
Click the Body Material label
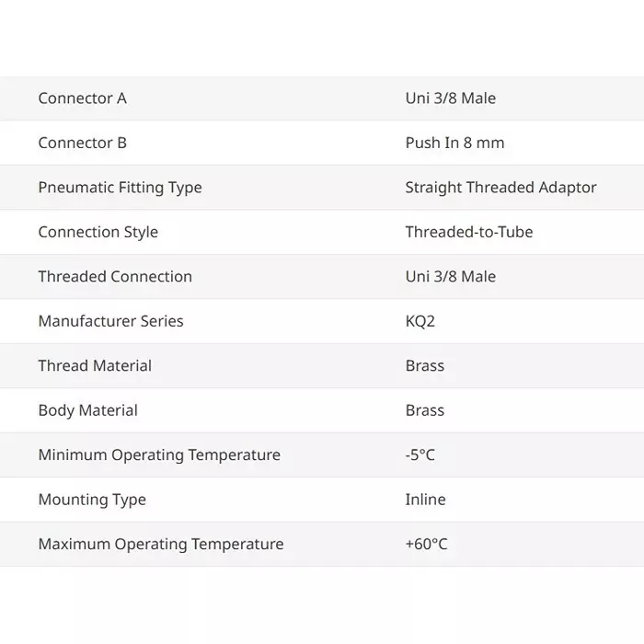[87, 410]
